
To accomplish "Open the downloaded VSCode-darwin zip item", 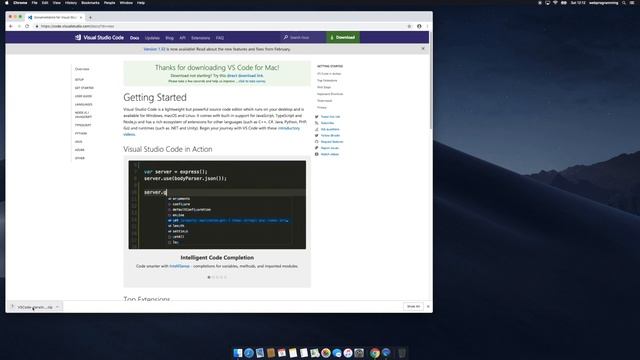I will pos(35,307).
